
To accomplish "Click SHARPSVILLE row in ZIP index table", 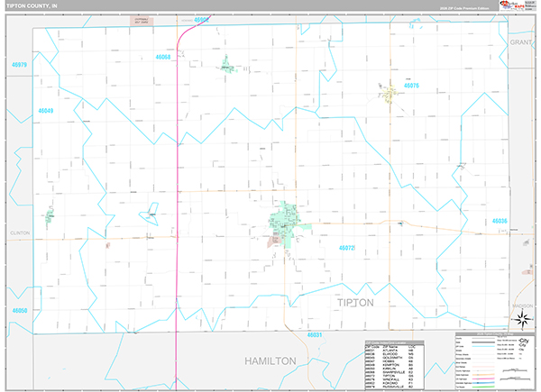I will [394, 372].
